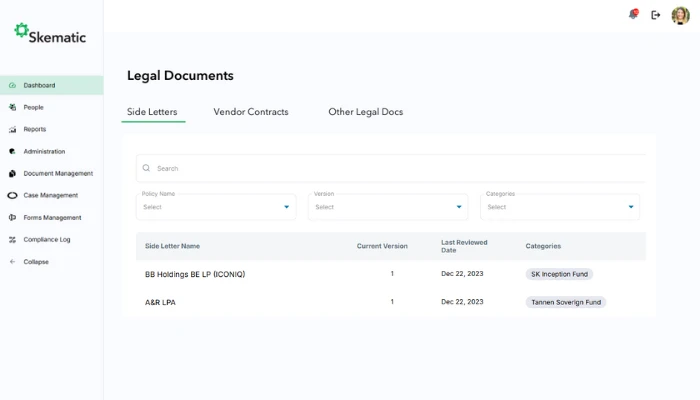Click the notification bell icon

tap(632, 15)
